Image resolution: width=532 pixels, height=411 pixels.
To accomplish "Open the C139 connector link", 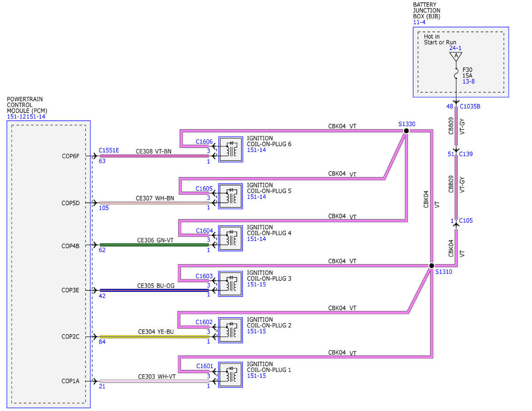I will click(x=466, y=154).
